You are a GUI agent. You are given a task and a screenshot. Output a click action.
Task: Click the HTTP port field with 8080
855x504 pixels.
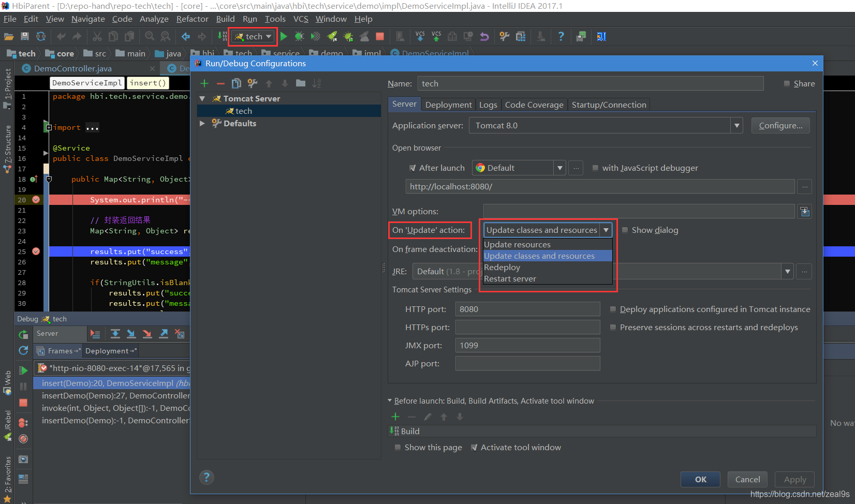coord(527,309)
